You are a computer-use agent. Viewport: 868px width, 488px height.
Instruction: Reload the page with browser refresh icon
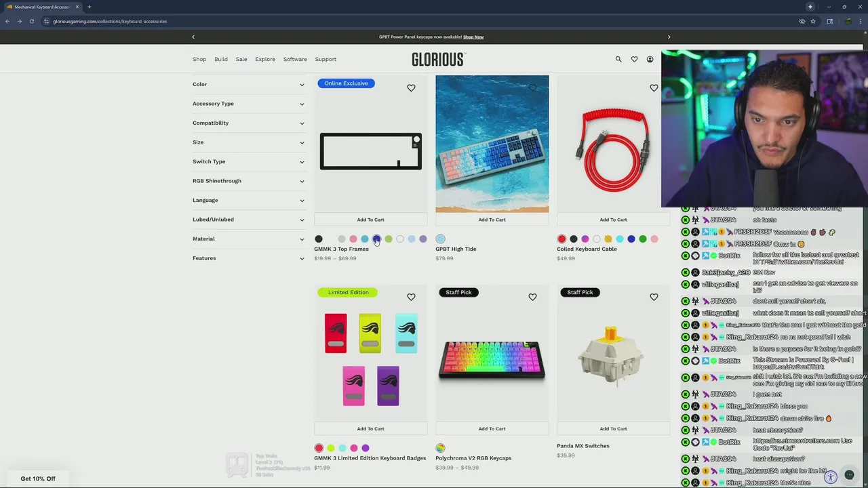pos(31,21)
